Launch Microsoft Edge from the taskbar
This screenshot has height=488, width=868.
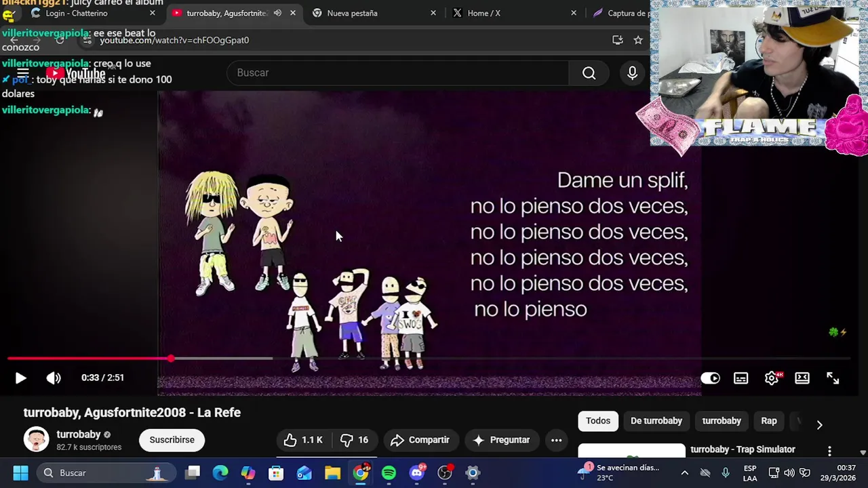220,472
